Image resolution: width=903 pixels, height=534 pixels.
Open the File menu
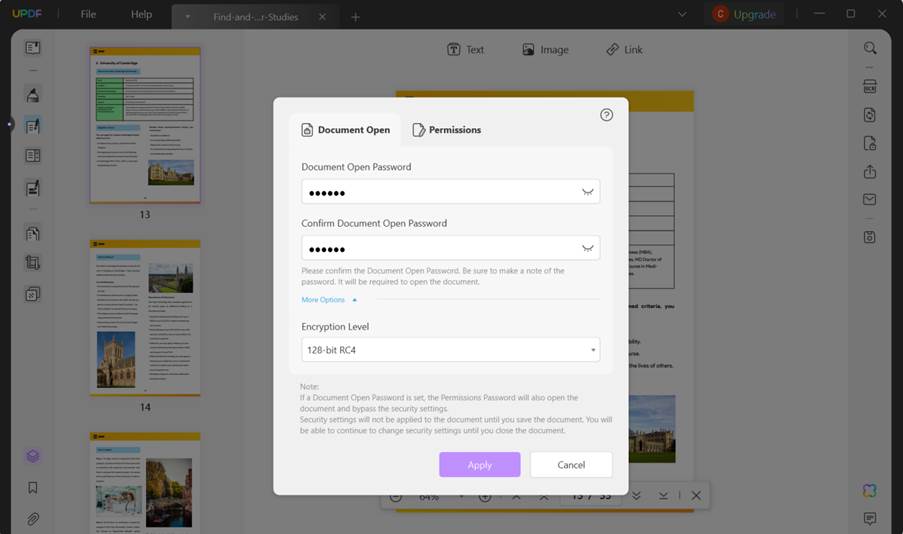[x=88, y=15]
